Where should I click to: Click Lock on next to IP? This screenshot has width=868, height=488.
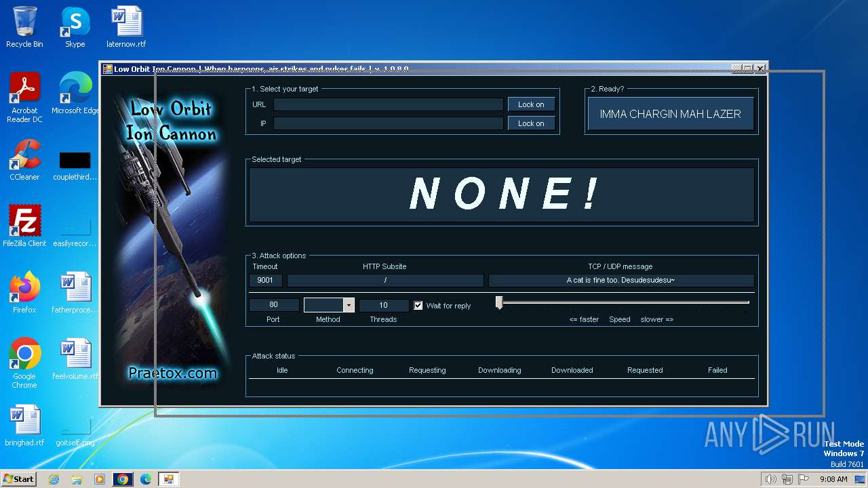531,123
